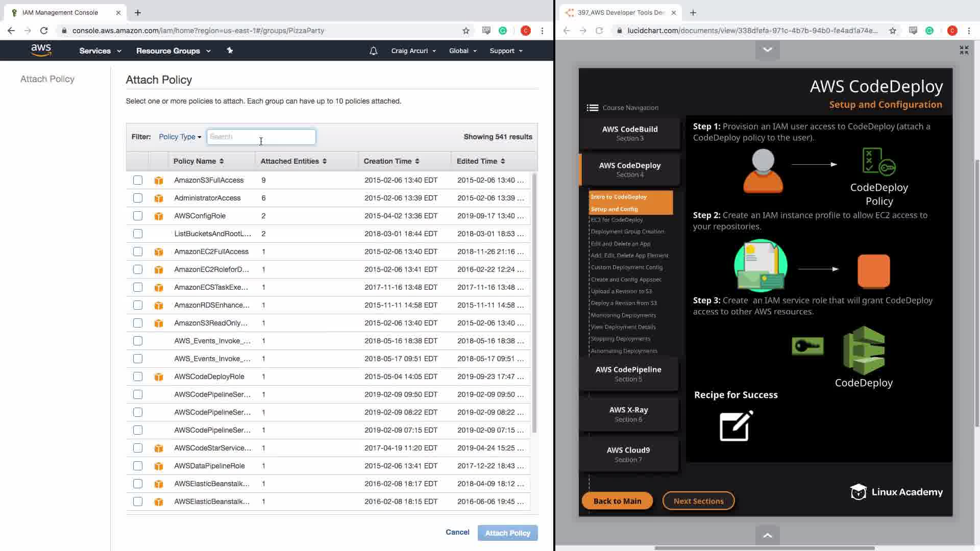980x551 pixels.
Task: Tick the AmazonEC2FullAccess policy checkbox
Action: (138, 252)
